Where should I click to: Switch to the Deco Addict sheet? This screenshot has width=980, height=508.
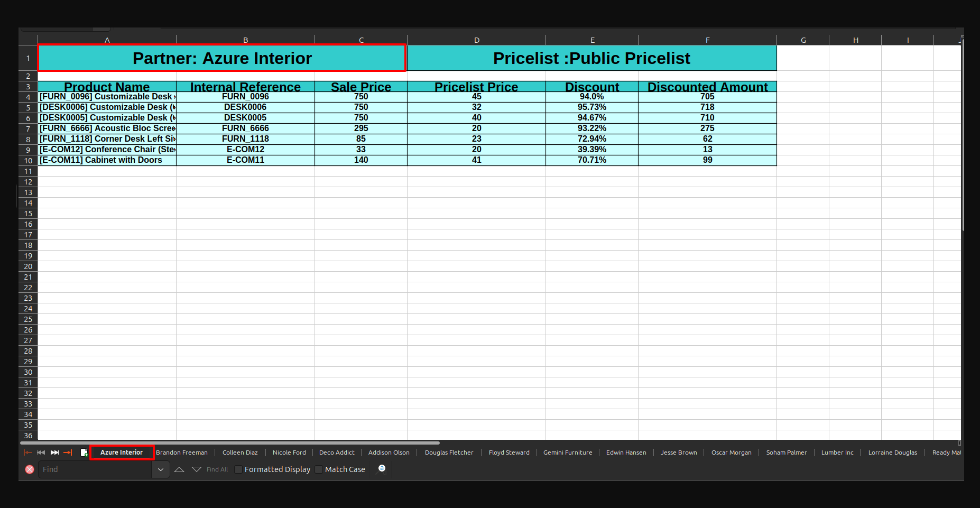click(x=337, y=452)
